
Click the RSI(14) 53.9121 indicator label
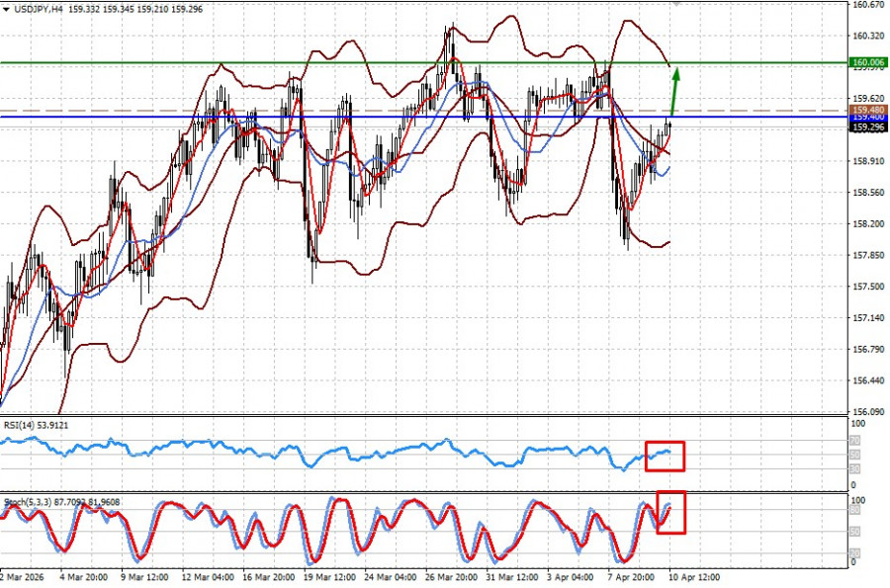[x=37, y=425]
